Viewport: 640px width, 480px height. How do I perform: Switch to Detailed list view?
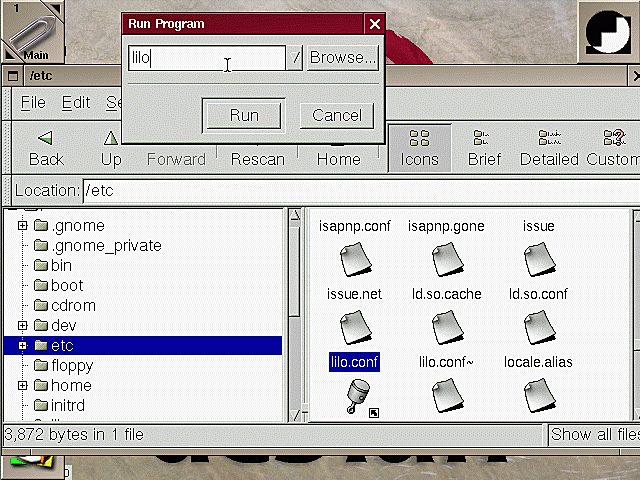pyautogui.click(x=549, y=149)
